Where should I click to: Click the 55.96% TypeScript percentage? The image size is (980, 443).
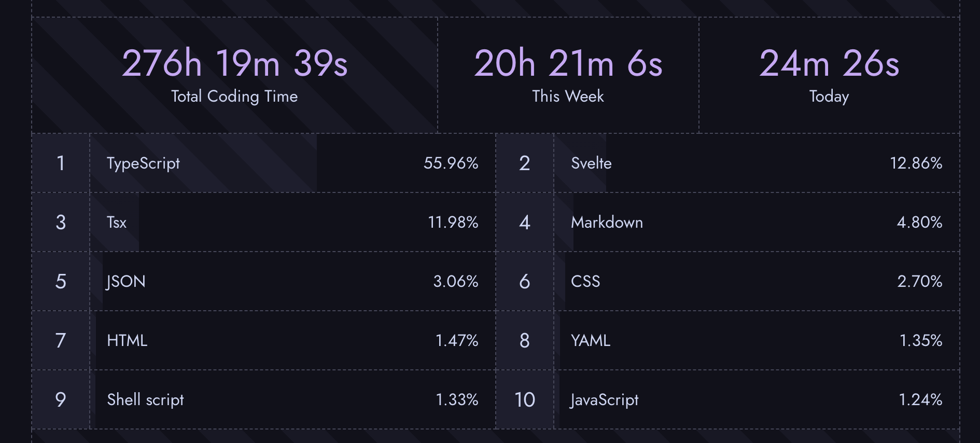[x=451, y=163]
